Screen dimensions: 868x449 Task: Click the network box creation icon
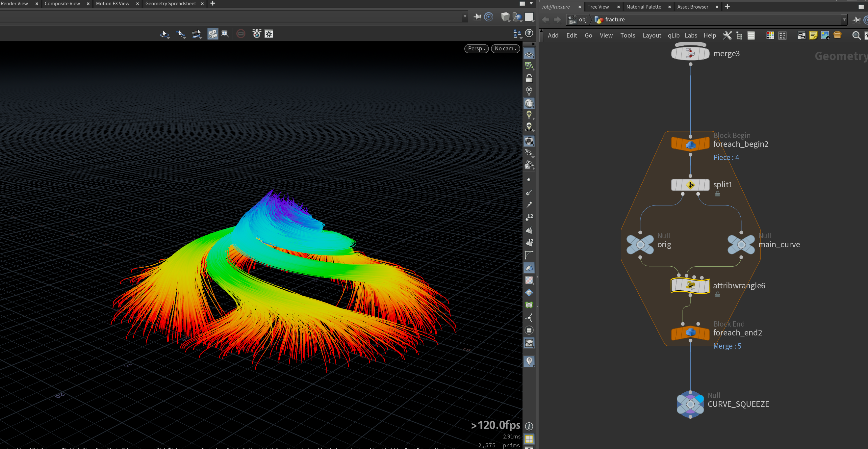[x=801, y=36]
